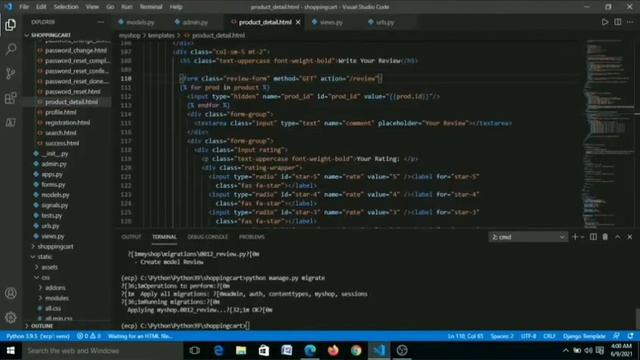Expand the modules folder
This screenshot has height=360, width=640.
click(53, 298)
